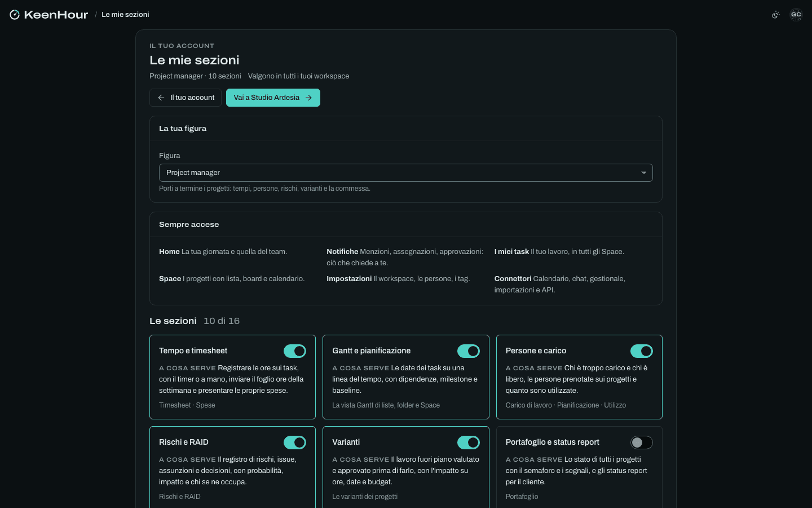Click Portafoglio e status report title
The height and width of the screenshot is (508, 812).
pyautogui.click(x=553, y=443)
